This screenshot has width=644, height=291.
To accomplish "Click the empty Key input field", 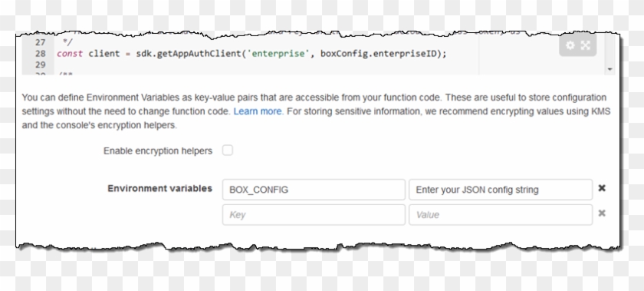I will pos(314,215).
